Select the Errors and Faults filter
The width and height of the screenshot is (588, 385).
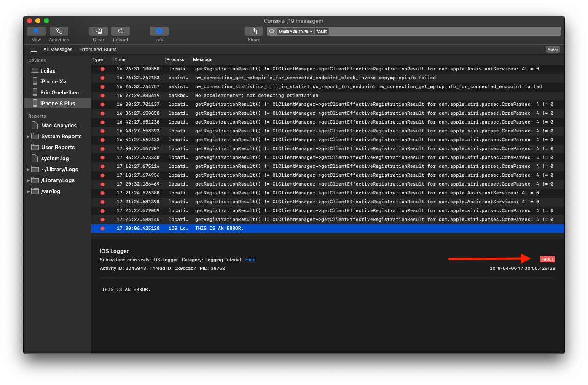98,49
